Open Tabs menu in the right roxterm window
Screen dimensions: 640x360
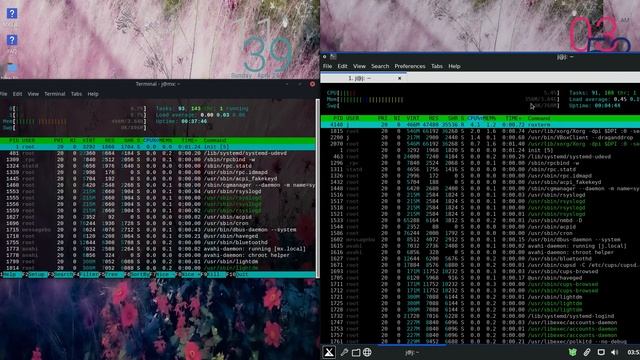coord(437,66)
